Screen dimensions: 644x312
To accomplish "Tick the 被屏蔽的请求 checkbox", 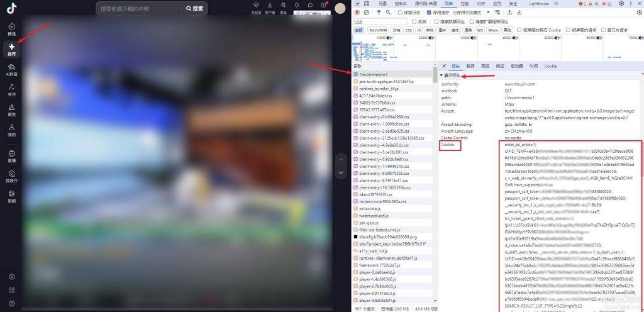I will [568, 30].
